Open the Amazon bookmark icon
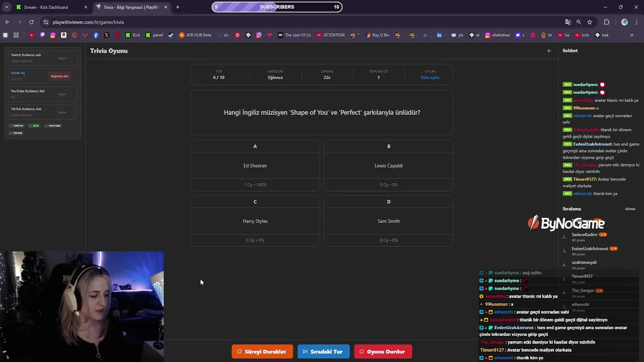 click(x=63, y=35)
